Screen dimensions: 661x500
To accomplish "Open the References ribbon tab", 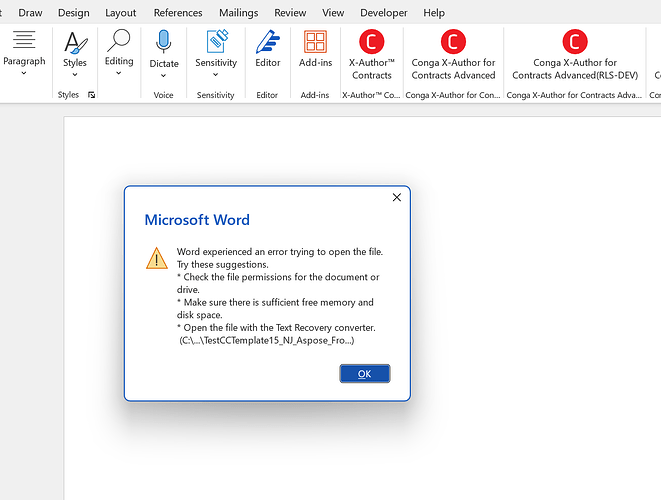I will pyautogui.click(x=176, y=13).
